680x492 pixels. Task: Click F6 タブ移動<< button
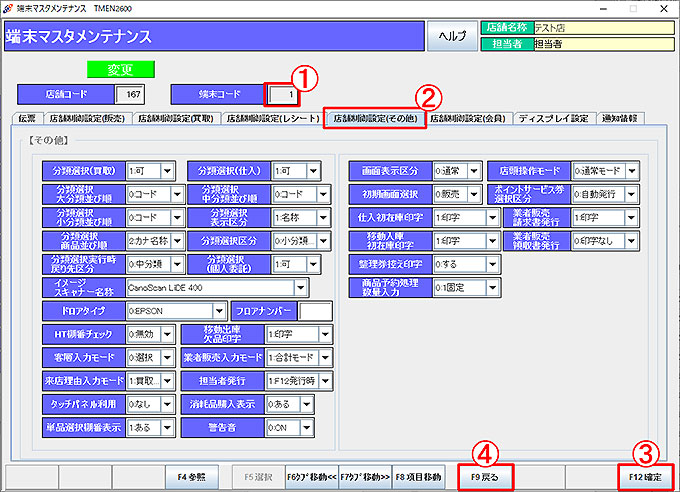[x=312, y=477]
